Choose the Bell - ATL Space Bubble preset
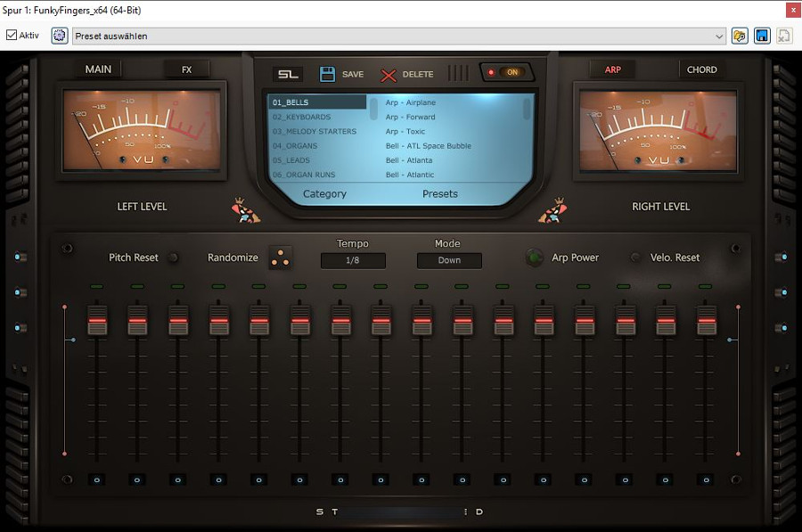This screenshot has width=802, height=532. click(428, 146)
